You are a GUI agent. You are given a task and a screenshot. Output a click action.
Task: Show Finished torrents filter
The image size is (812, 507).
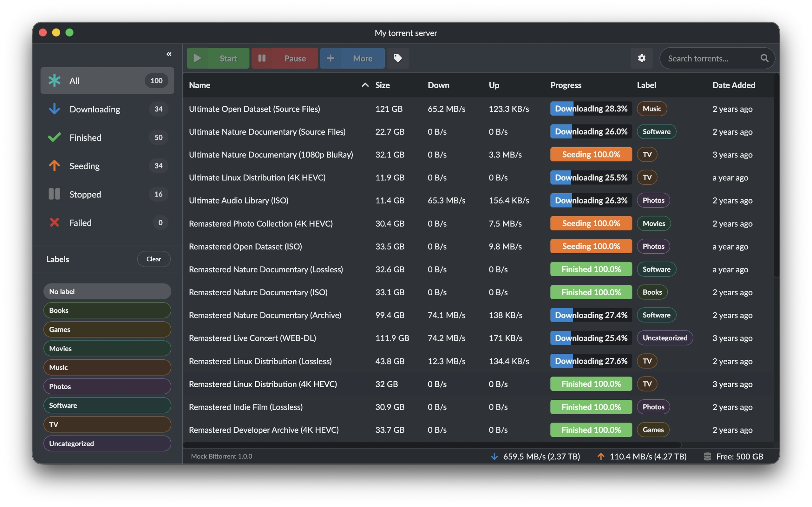tap(107, 137)
